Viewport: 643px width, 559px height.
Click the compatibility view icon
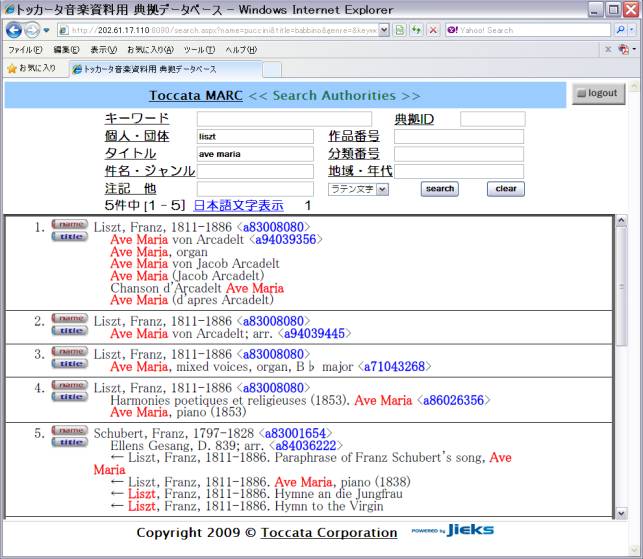click(400, 30)
